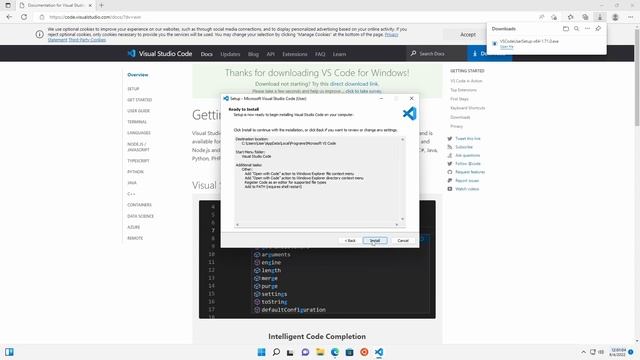
Task: Expand the LANGUAGES docs section
Action: pos(139,133)
